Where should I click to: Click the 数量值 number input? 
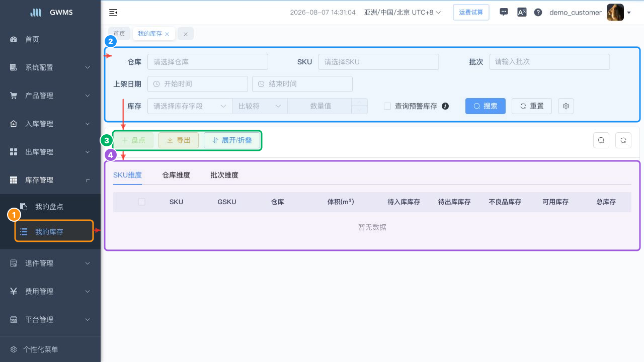(x=320, y=106)
